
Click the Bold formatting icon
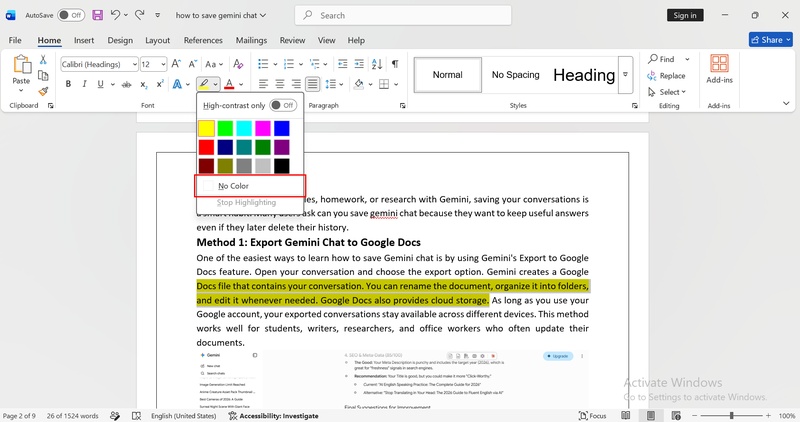[x=68, y=84]
